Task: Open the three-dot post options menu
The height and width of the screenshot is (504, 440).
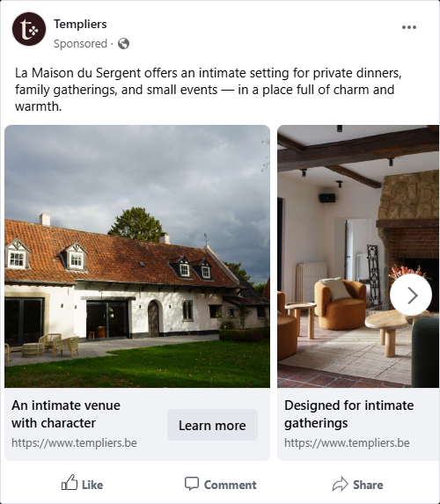Action: coord(409,27)
